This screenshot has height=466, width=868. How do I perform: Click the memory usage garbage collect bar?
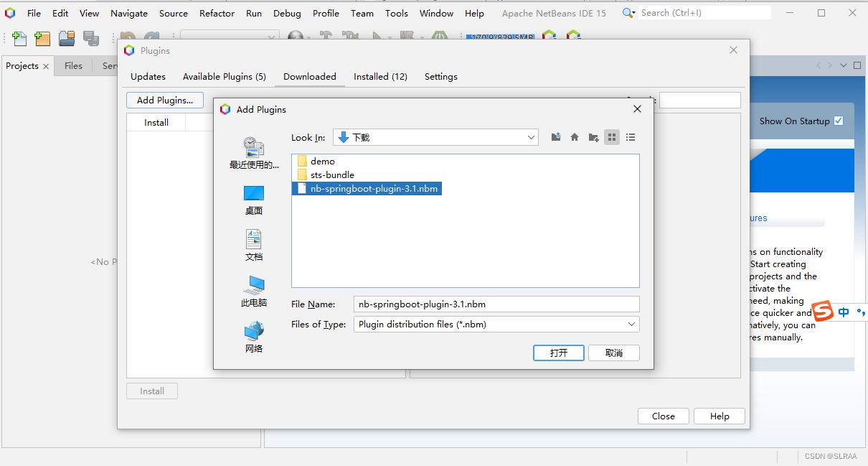[500, 38]
